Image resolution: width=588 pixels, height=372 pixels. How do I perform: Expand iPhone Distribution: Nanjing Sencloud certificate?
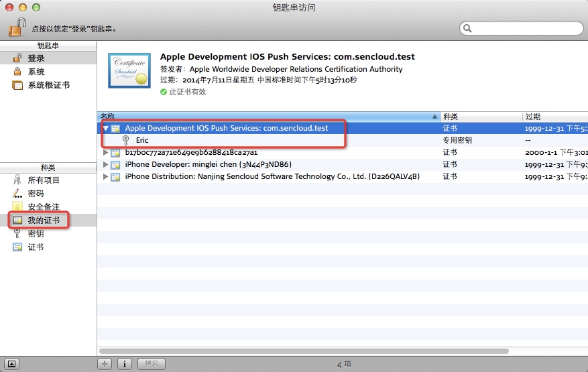106,176
